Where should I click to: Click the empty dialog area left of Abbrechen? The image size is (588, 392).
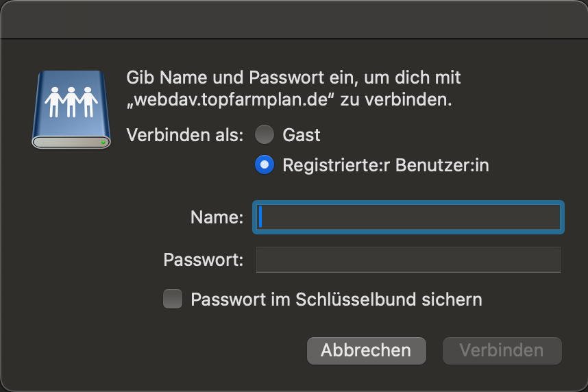tap(171, 350)
